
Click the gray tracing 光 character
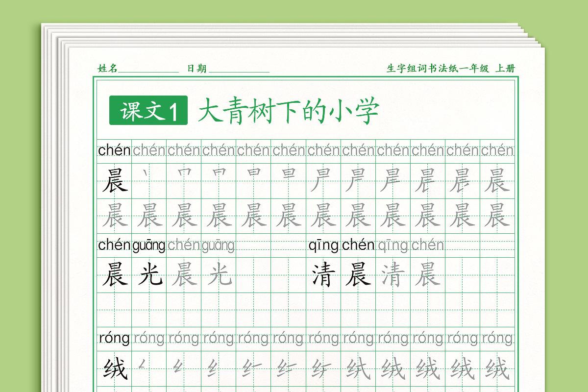tap(219, 274)
